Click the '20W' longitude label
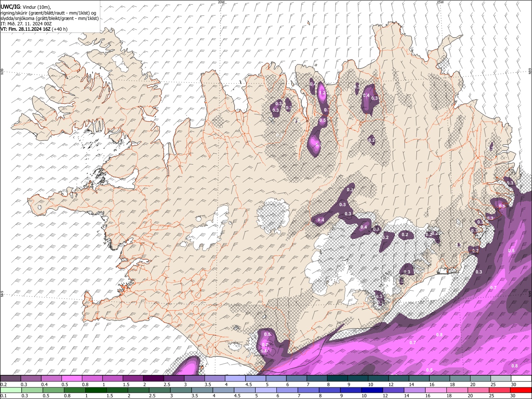The height and width of the screenshot is (399, 532). point(221,2)
